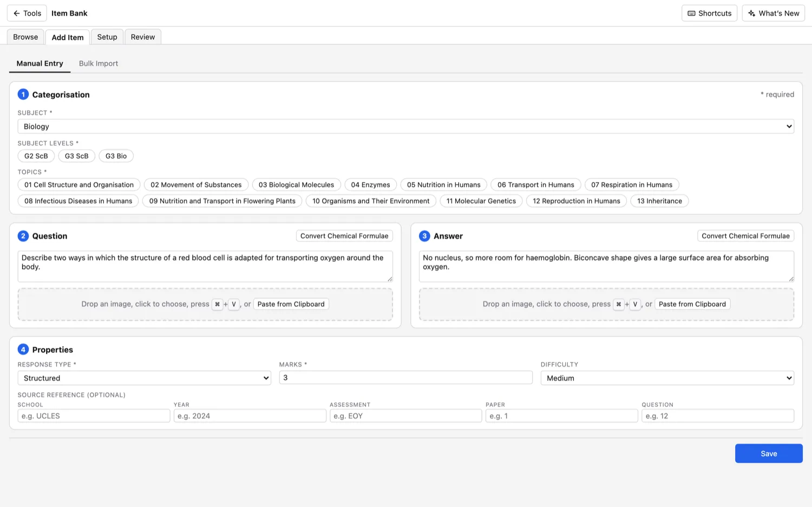Paste from Clipboard in the Question panel
Image resolution: width=812 pixels, height=507 pixels.
coord(291,304)
